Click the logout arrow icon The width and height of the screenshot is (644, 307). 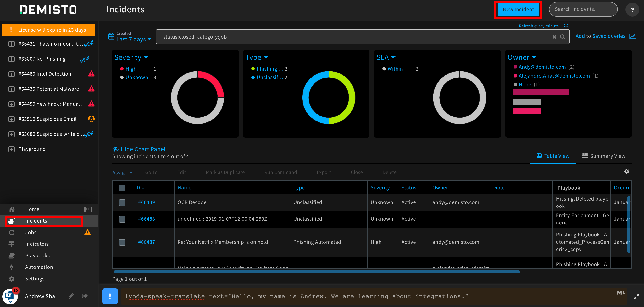coord(85,296)
